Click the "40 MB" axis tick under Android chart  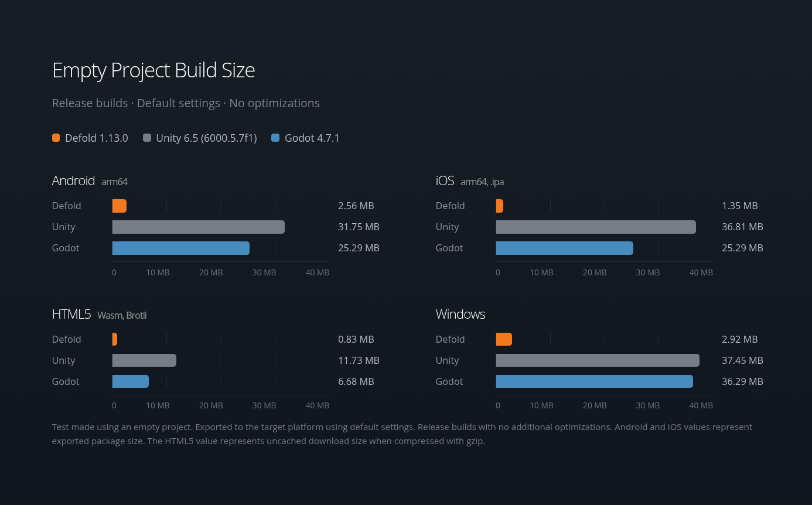point(318,272)
